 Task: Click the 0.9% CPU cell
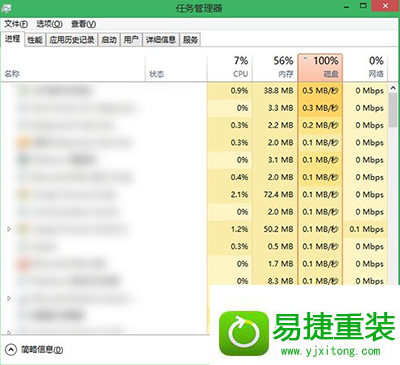click(x=230, y=91)
